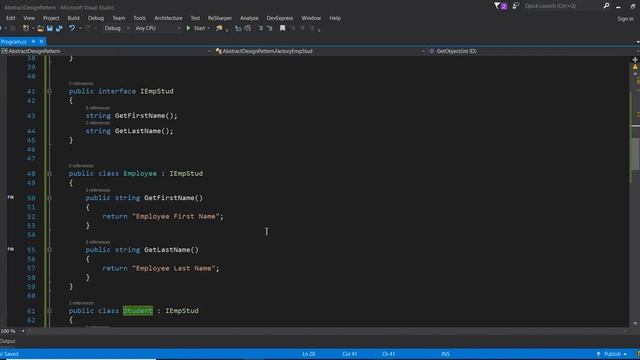Screen dimensions: 640x360
Task: Click the Sign in link
Action: (625, 19)
